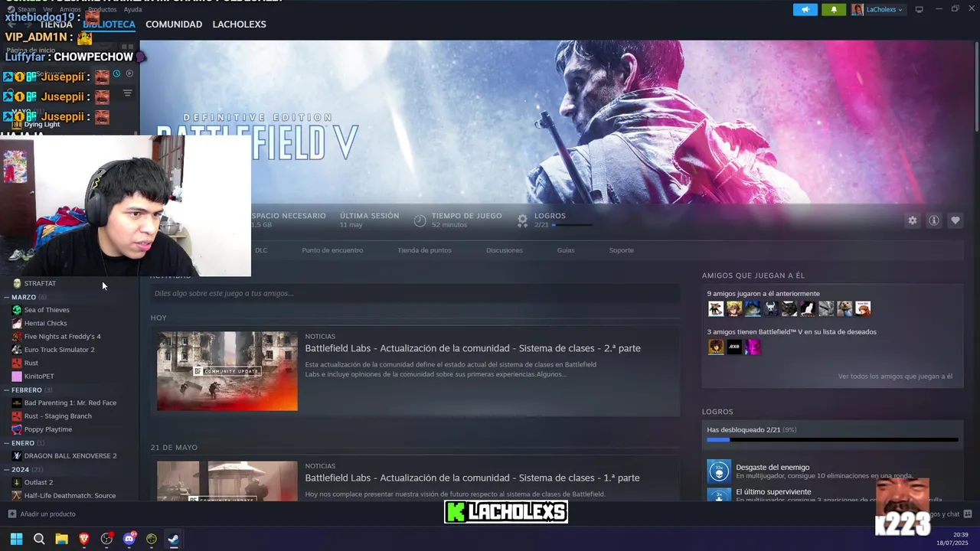The width and height of the screenshot is (980, 551).
Task: Open Windows taskbar search
Action: pyautogui.click(x=39, y=539)
